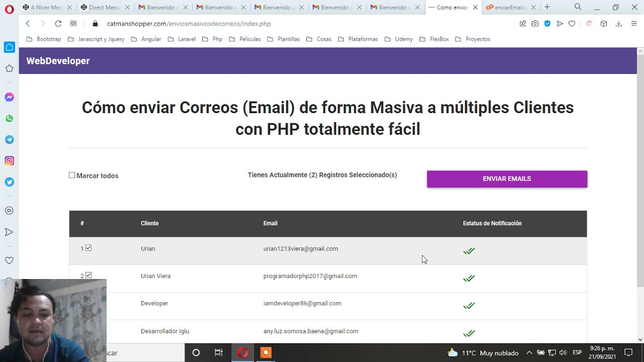Close the enviarEmail tab

[x=533, y=8]
